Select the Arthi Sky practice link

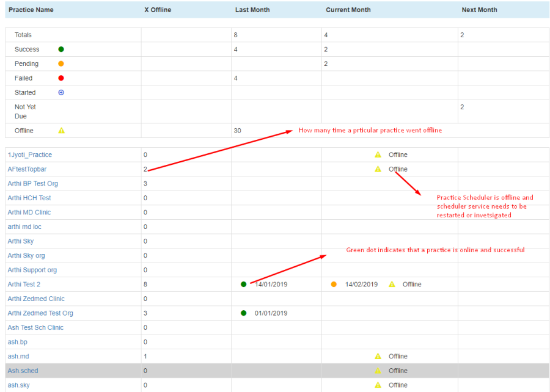(21, 241)
